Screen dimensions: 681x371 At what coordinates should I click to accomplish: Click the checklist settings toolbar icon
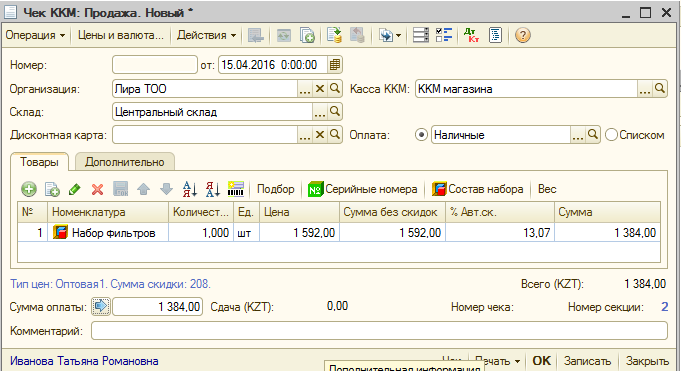point(444,35)
